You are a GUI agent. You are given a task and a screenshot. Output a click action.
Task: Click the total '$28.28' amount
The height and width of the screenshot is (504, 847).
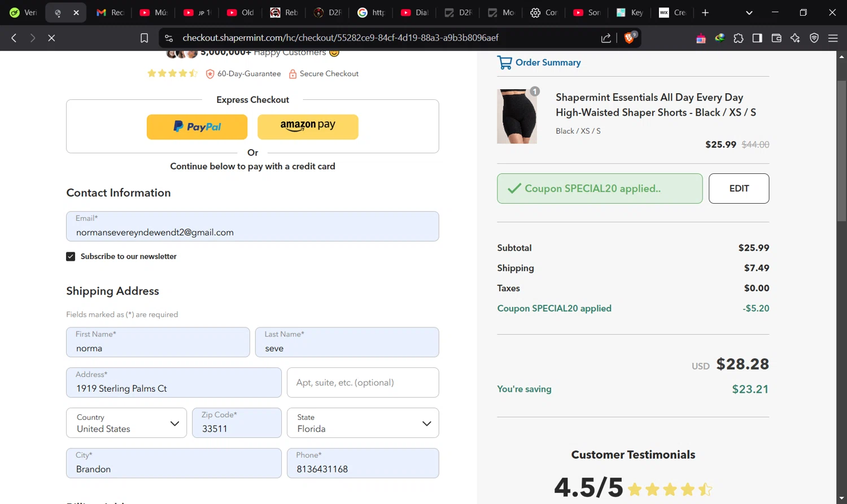(x=743, y=364)
